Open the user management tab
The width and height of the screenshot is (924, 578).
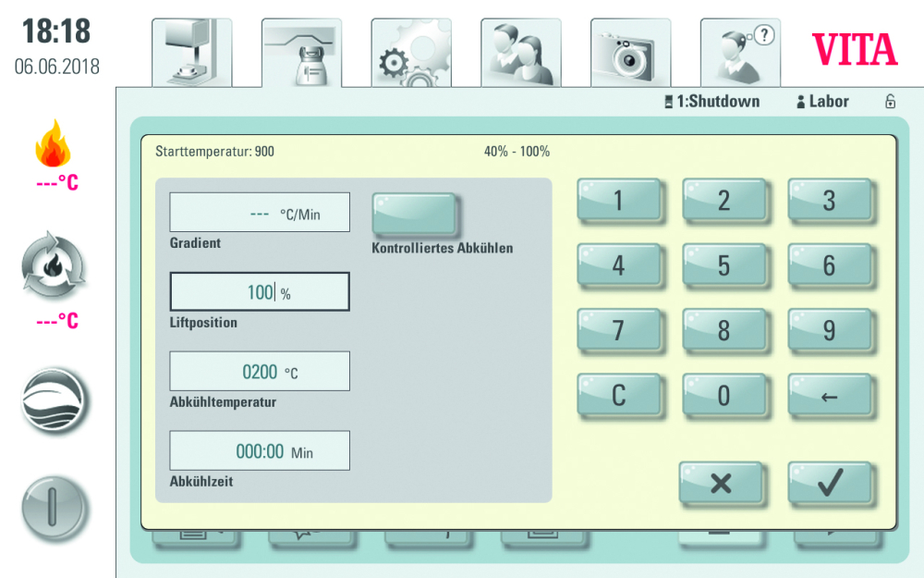520,53
